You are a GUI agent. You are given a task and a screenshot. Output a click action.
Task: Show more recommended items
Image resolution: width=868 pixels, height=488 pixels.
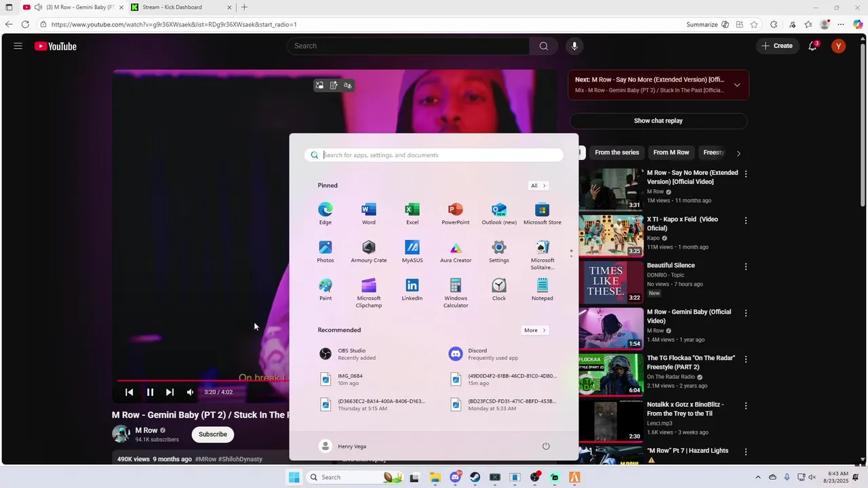[535, 330]
